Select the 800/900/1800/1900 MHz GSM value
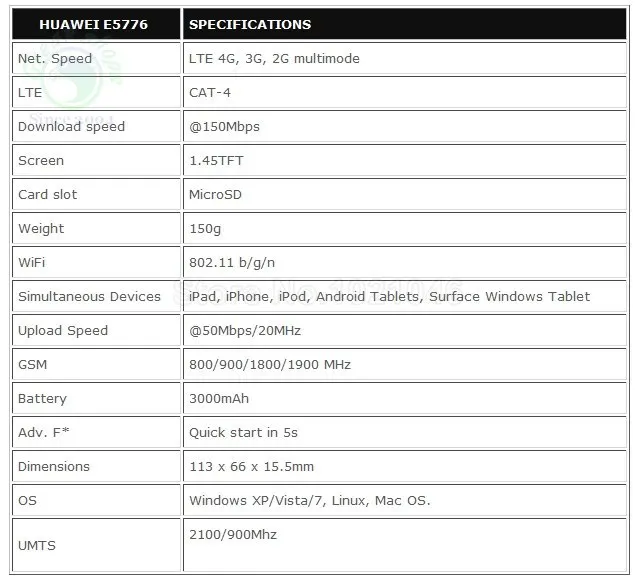 pos(270,365)
